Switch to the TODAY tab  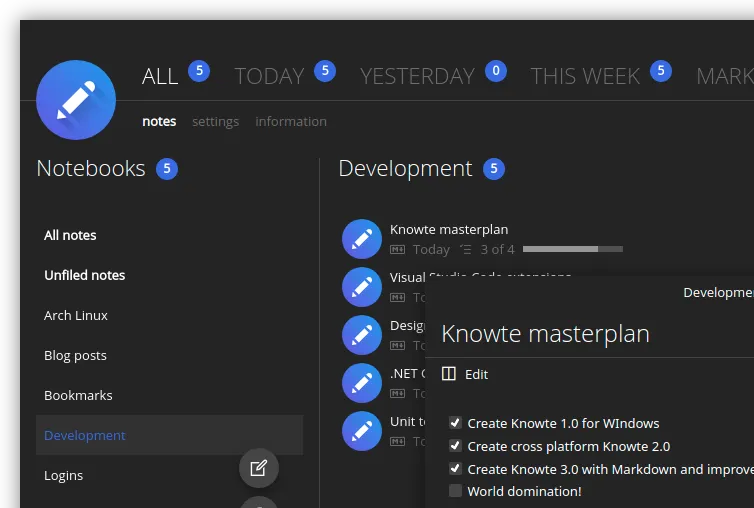[269, 76]
